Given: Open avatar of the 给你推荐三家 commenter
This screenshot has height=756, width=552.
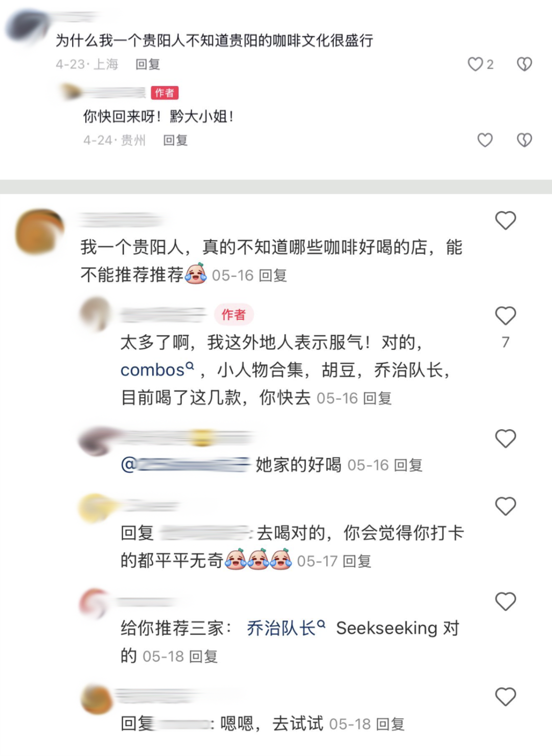Looking at the screenshot, I should (95, 604).
